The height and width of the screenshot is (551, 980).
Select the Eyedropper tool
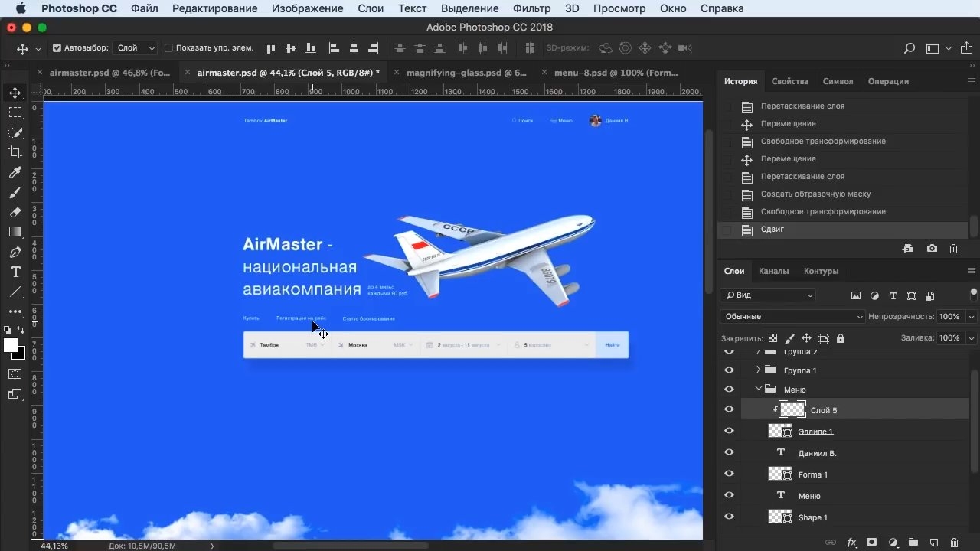15,173
